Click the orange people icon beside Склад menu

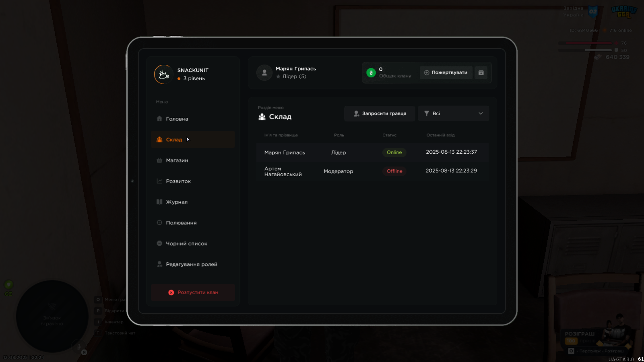(x=159, y=140)
